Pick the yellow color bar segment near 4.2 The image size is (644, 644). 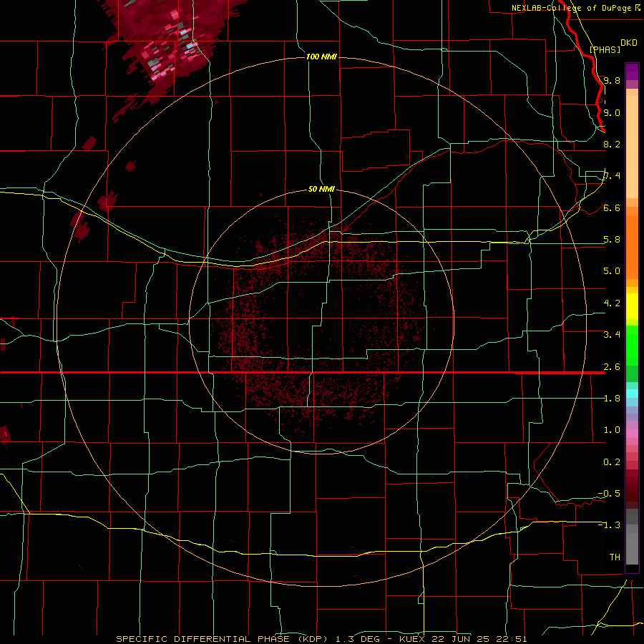(x=632, y=306)
